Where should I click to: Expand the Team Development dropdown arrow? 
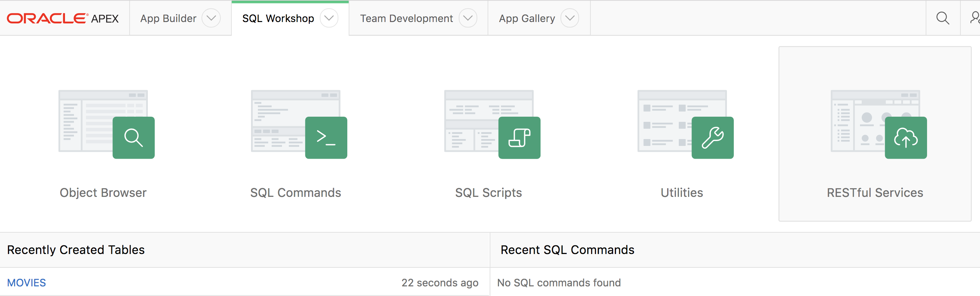click(468, 18)
